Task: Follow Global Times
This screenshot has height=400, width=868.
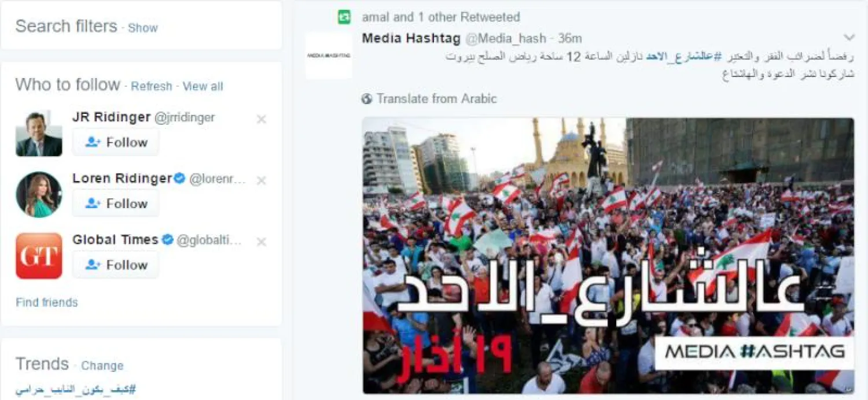Action: point(116,265)
